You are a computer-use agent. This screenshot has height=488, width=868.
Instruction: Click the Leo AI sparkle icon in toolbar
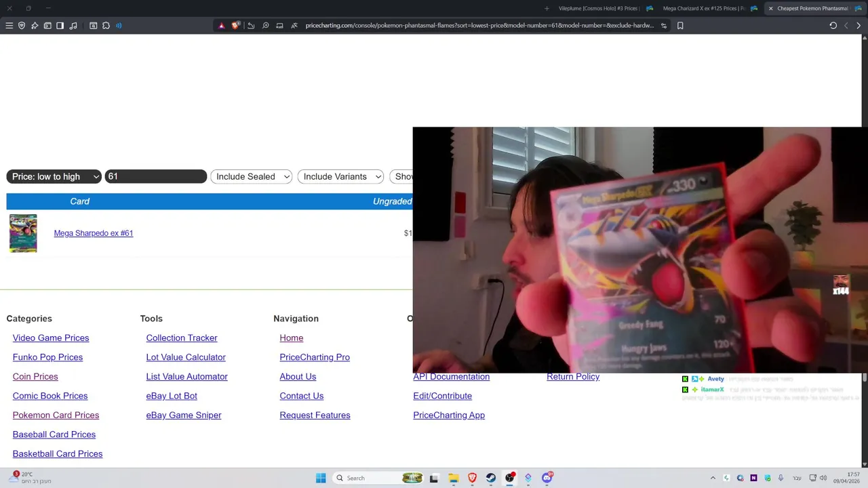pyautogui.click(x=35, y=26)
